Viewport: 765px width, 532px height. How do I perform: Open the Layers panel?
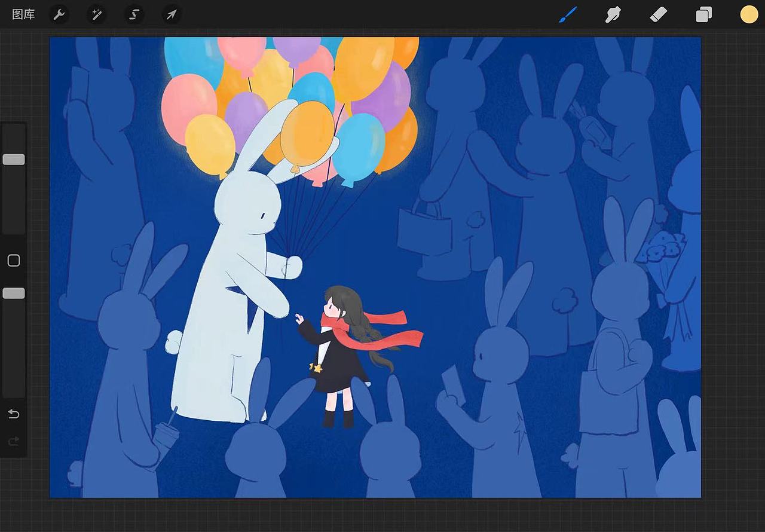coord(703,14)
